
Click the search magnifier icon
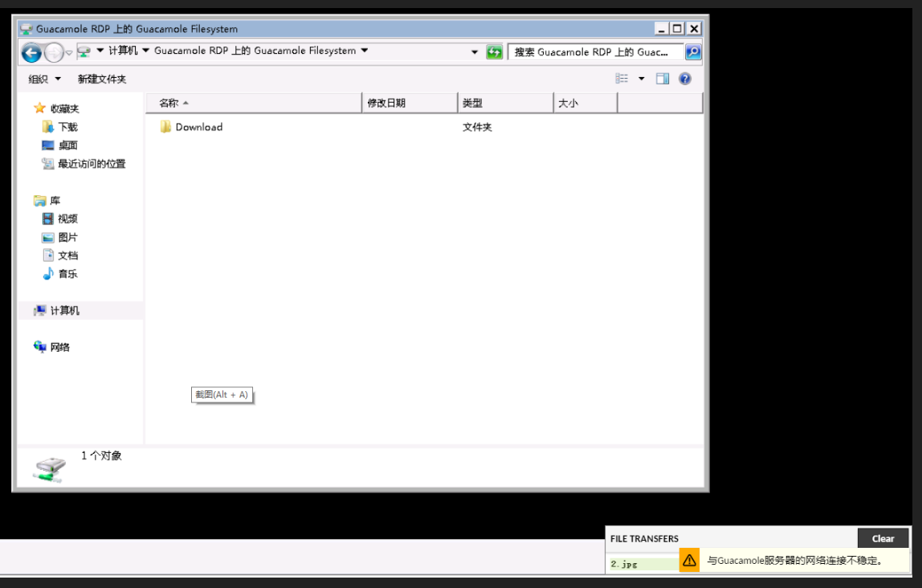(x=691, y=51)
